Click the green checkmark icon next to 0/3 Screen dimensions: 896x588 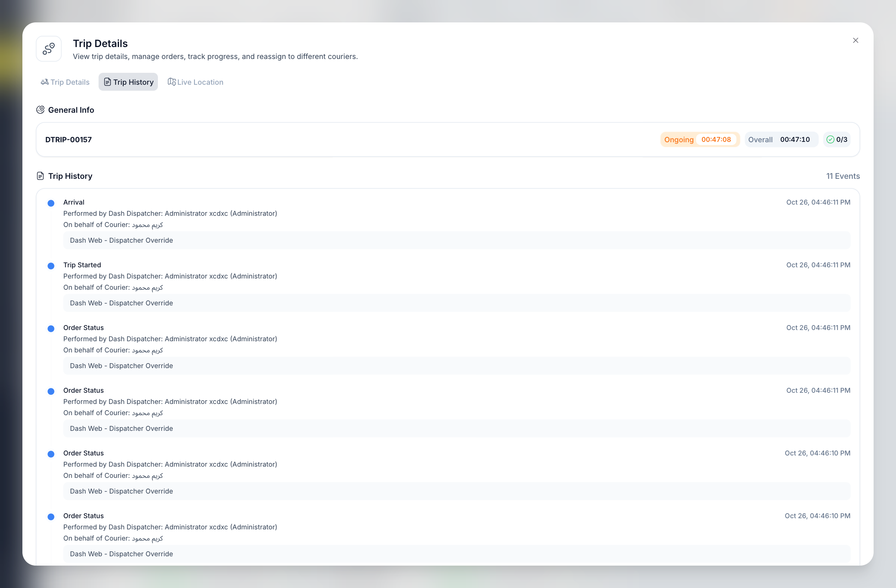click(x=830, y=140)
